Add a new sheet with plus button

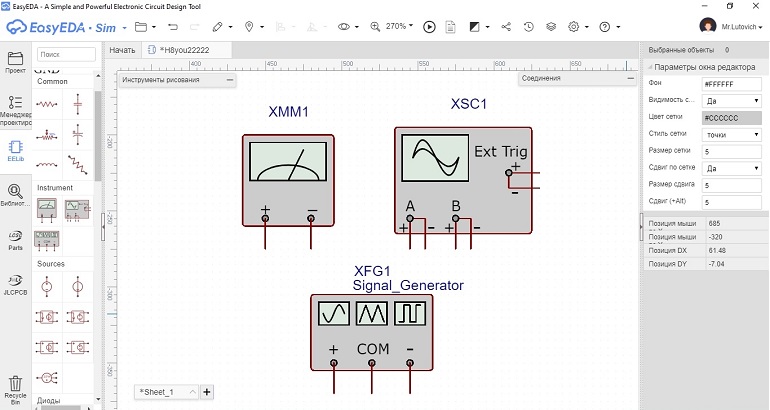point(207,392)
